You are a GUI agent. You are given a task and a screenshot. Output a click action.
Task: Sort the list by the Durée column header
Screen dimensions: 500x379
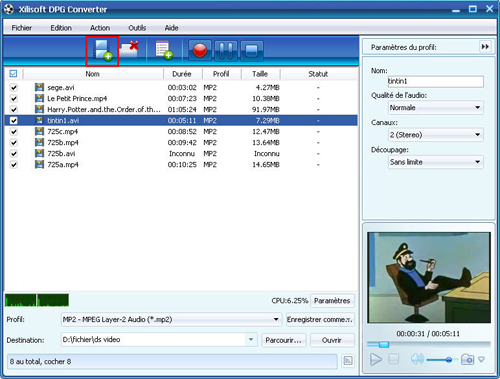(x=182, y=74)
